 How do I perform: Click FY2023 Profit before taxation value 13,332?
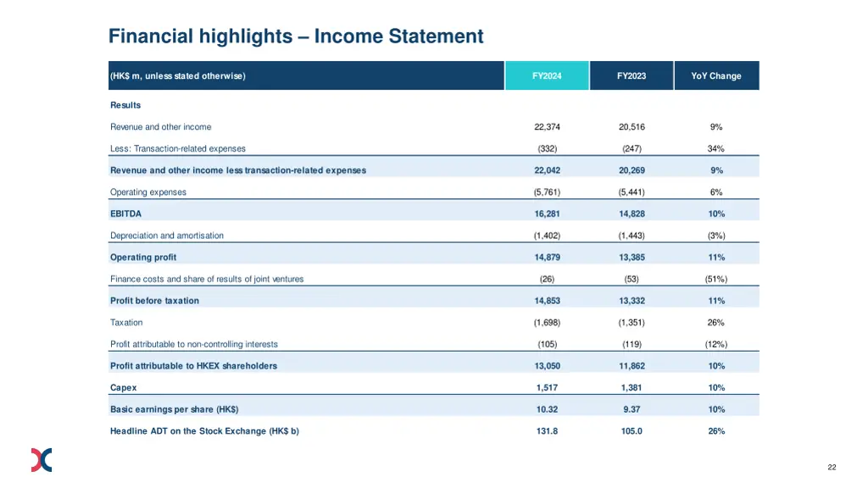[x=632, y=301]
